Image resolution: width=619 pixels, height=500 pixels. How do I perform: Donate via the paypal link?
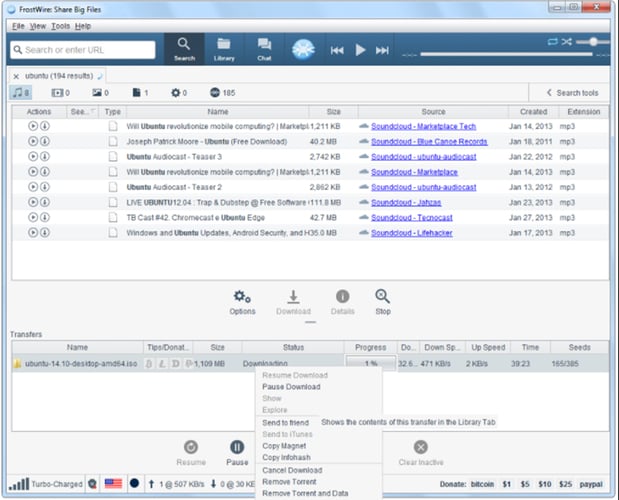[589, 484]
